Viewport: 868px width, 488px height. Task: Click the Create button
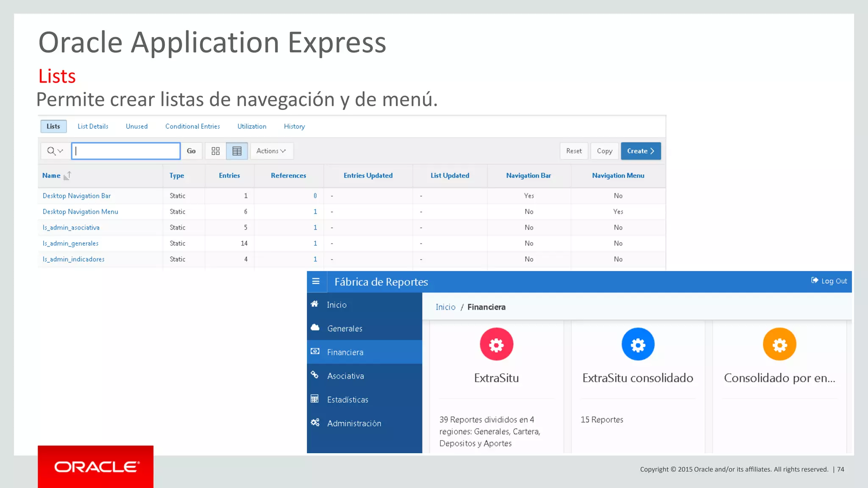pos(641,151)
